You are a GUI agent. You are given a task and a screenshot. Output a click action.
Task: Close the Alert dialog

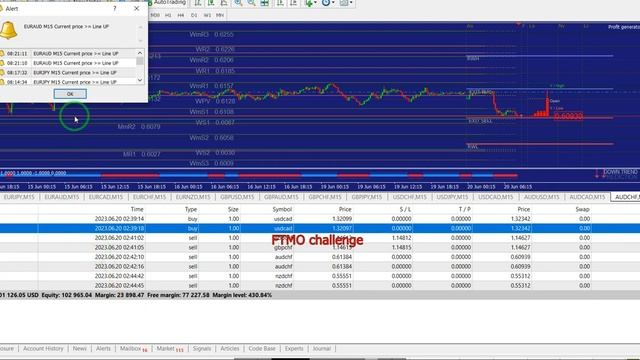[136, 8]
